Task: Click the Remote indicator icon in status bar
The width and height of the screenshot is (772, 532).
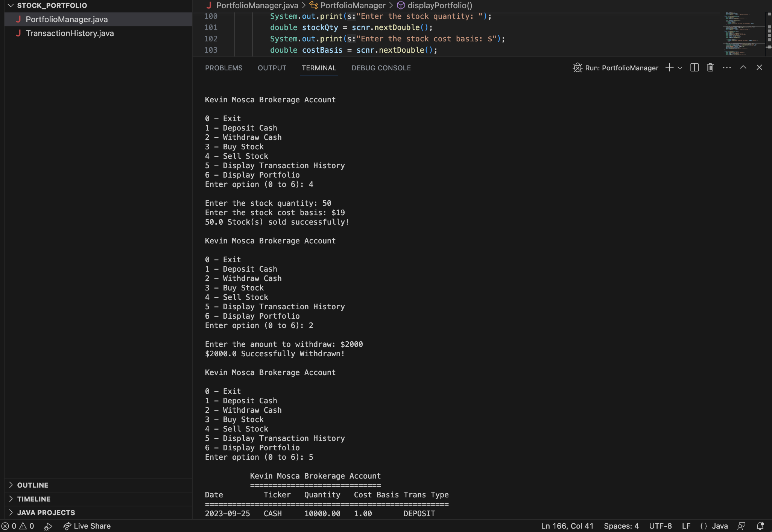Action: (742, 526)
